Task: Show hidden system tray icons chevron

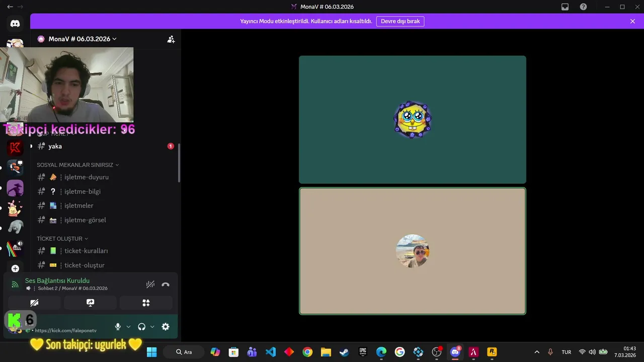Action: (537, 352)
